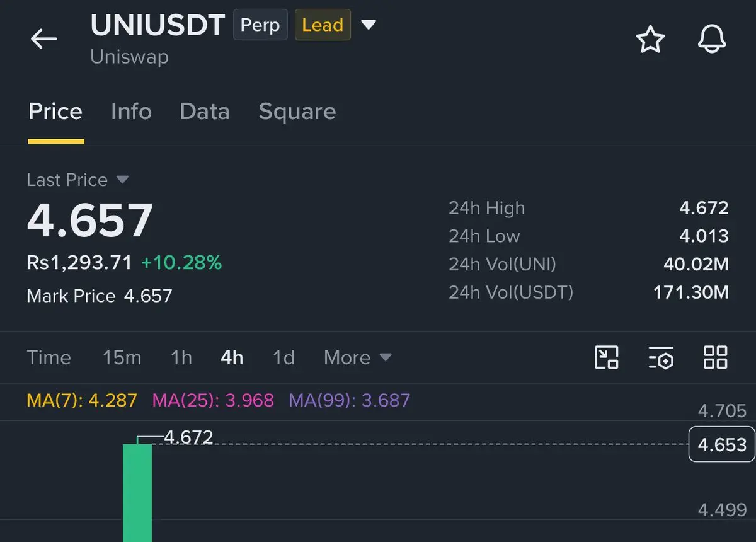Screen dimensions: 756x542
Task: Tap the 4.499 axis price label
Action: [722, 510]
